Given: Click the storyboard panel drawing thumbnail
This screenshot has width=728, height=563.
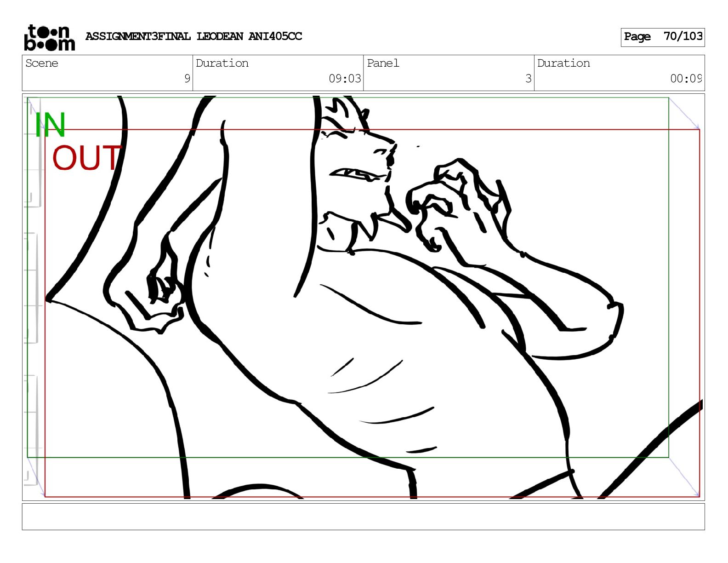Looking at the screenshot, I should 363,297.
